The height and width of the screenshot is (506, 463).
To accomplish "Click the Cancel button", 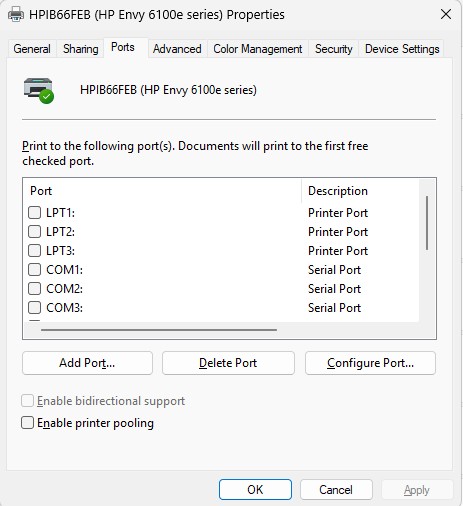I will point(336,490).
